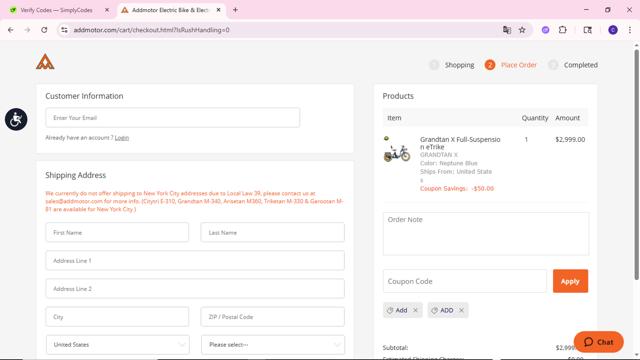640x360 pixels.
Task: Click the 'Color: Neptune Blue' text
Action: point(449,163)
